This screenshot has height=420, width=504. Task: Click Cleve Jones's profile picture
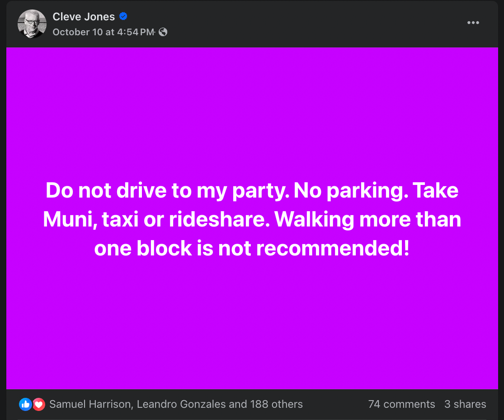[32, 24]
